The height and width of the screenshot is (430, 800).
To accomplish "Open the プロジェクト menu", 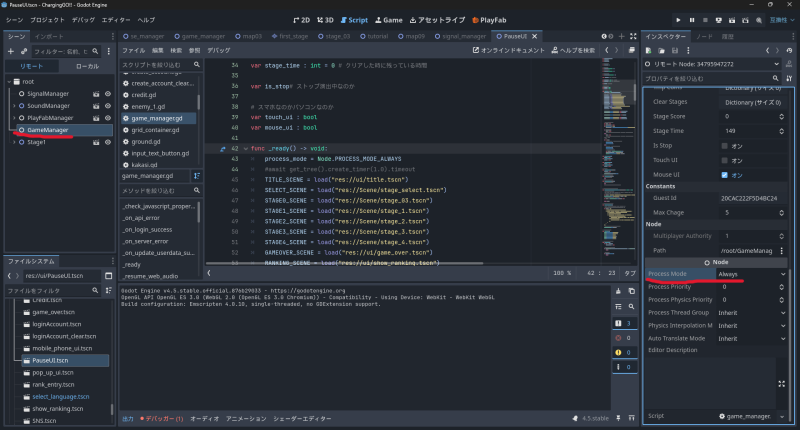I will 47,19.
